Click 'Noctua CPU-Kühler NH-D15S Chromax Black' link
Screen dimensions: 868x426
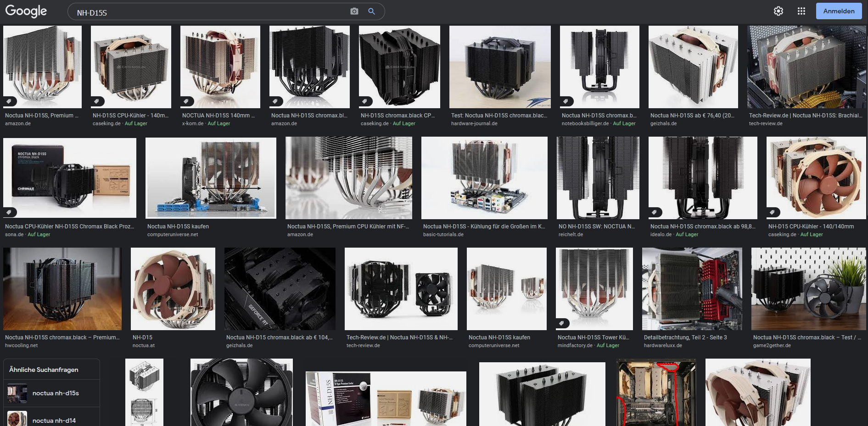click(x=69, y=227)
